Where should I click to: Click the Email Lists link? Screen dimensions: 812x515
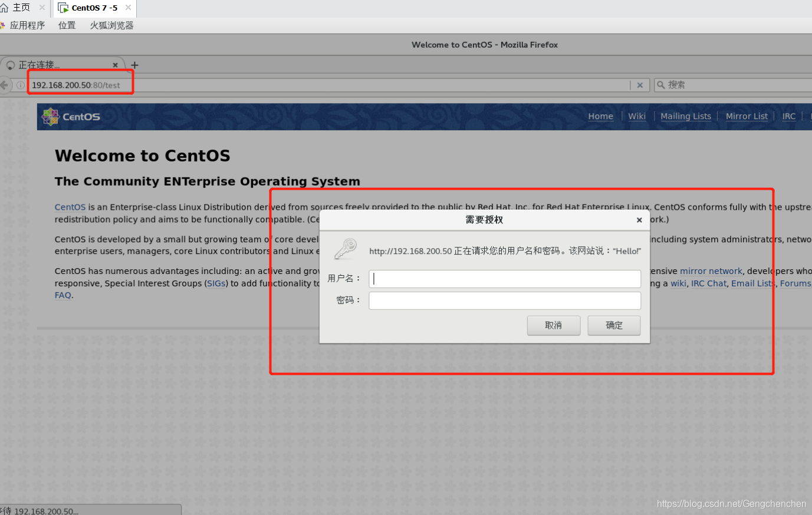[753, 283]
